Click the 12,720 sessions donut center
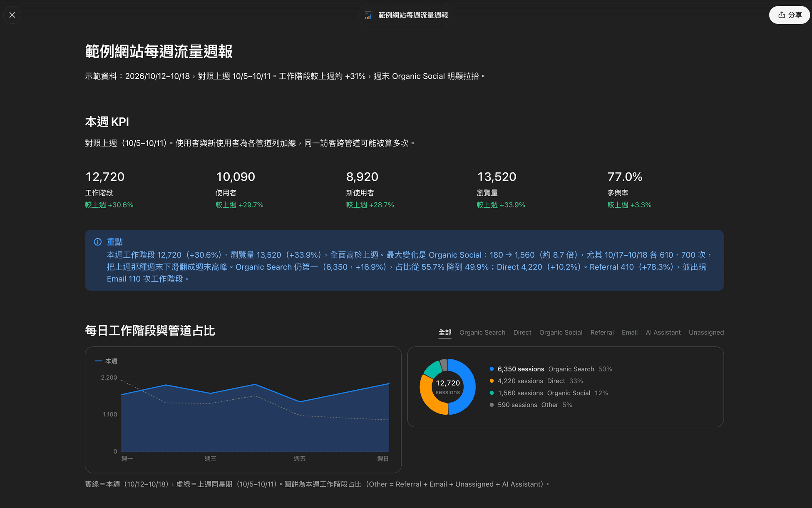Image resolution: width=812 pixels, height=508 pixels. pos(448,387)
